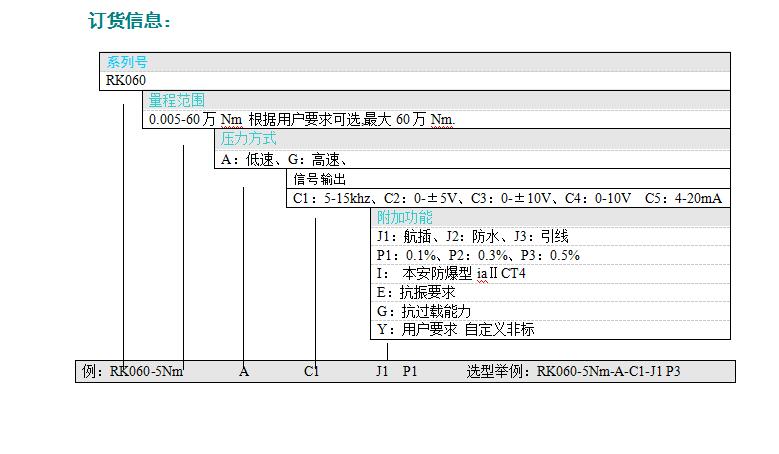Select the 信号输出 label
779x454 pixels.
tap(319, 179)
